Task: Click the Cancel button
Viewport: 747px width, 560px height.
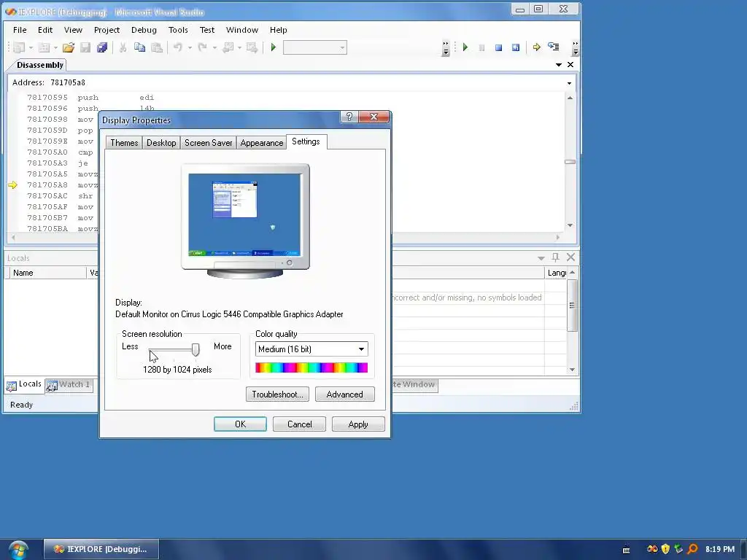Action: point(299,424)
